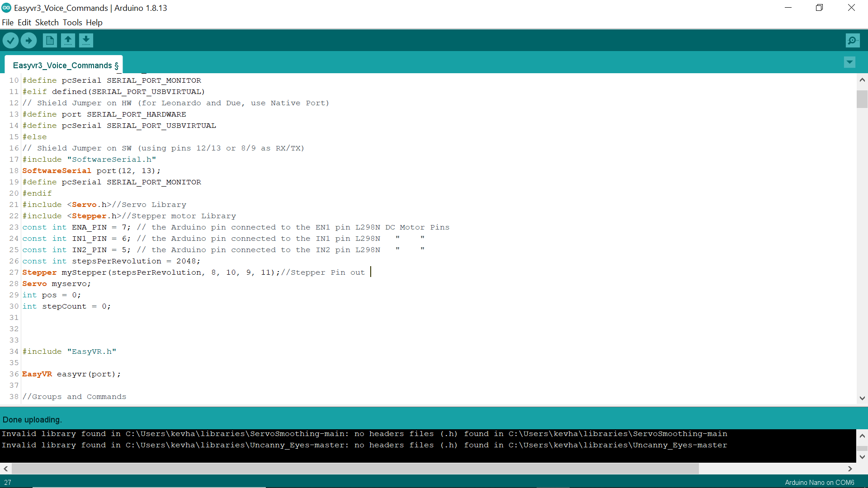Upload the sketch to the board
The height and width of the screenshot is (488, 868).
pyautogui.click(x=28, y=40)
